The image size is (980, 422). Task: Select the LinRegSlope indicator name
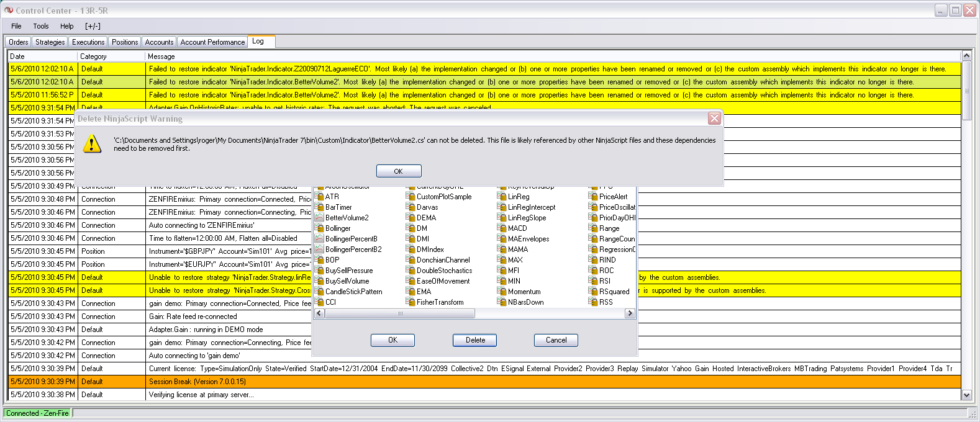tap(527, 218)
